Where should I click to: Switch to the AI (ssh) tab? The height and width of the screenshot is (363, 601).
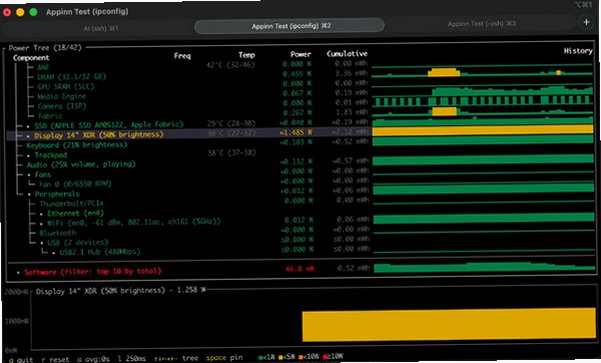(101, 28)
